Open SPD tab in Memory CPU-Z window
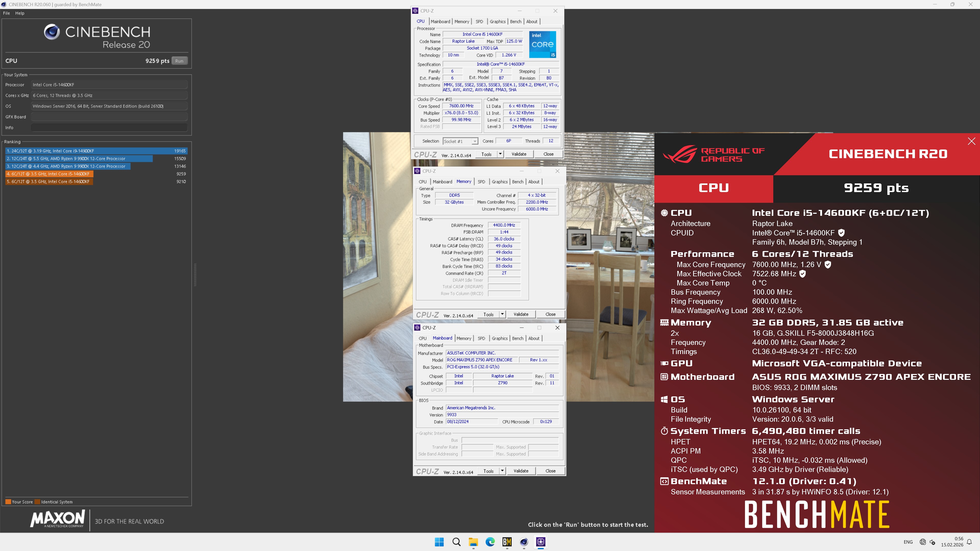This screenshot has height=551, width=980. click(x=481, y=182)
